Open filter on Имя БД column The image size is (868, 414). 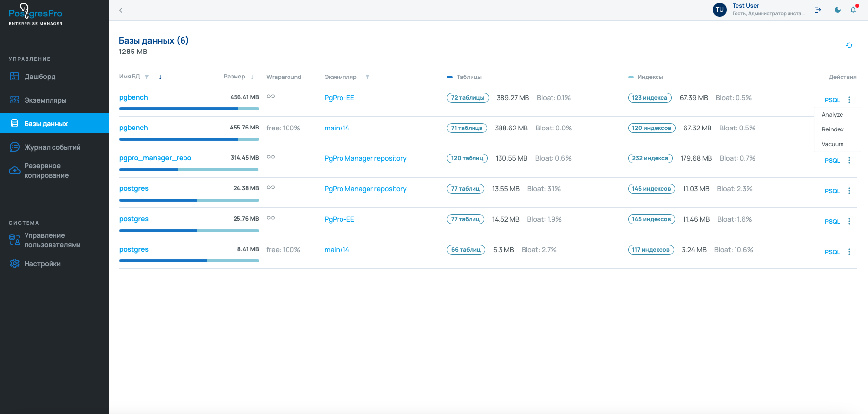point(147,77)
